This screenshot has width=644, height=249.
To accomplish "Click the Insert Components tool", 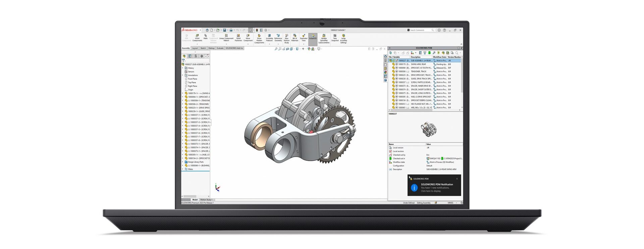I will click(x=197, y=38).
